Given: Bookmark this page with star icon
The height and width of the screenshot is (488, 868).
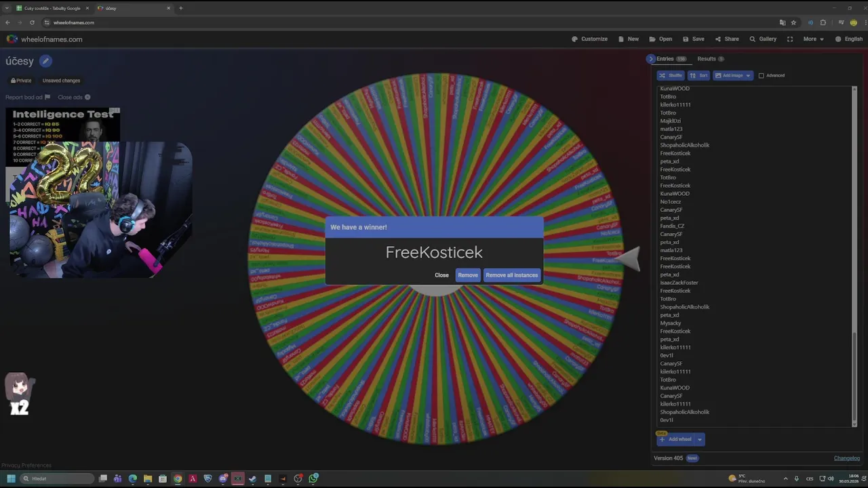Looking at the screenshot, I should click(x=793, y=22).
